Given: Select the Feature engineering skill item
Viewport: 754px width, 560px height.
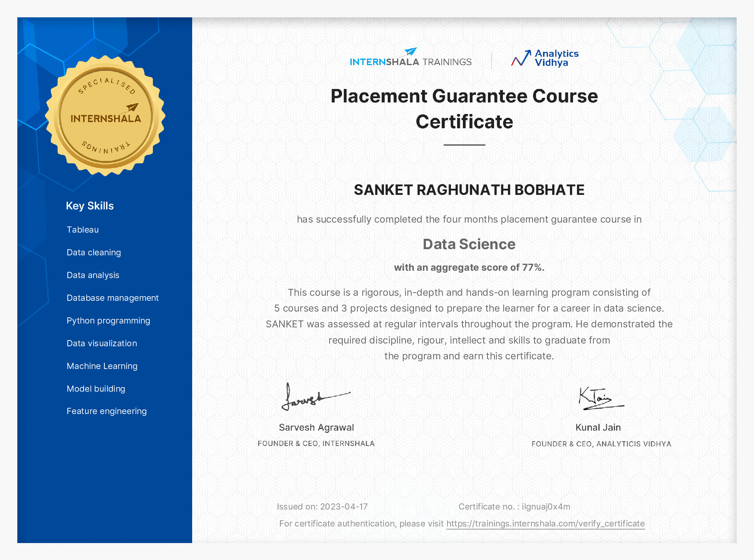Looking at the screenshot, I should 107,411.
